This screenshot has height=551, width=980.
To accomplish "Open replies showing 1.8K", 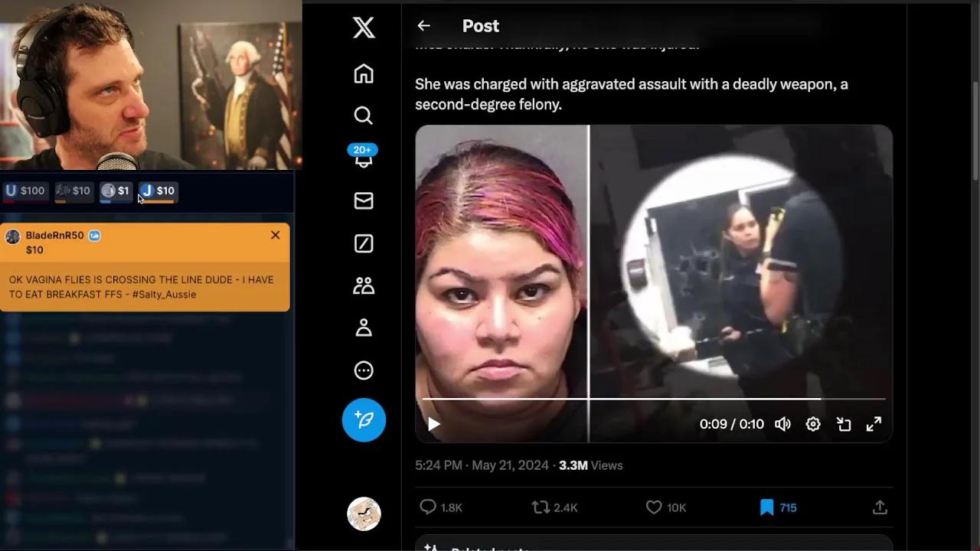I will click(441, 507).
